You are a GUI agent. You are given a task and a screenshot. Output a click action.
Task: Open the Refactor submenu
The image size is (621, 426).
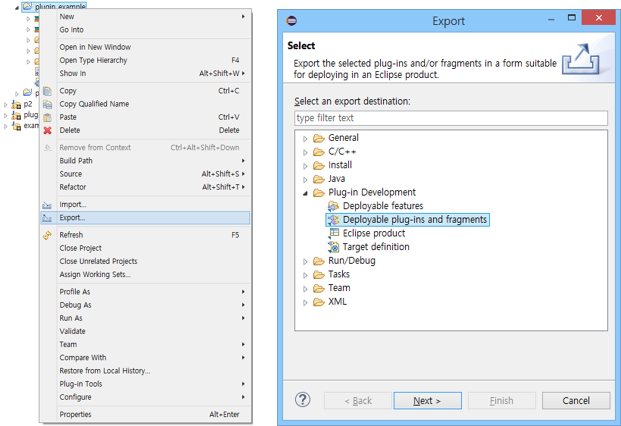145,187
